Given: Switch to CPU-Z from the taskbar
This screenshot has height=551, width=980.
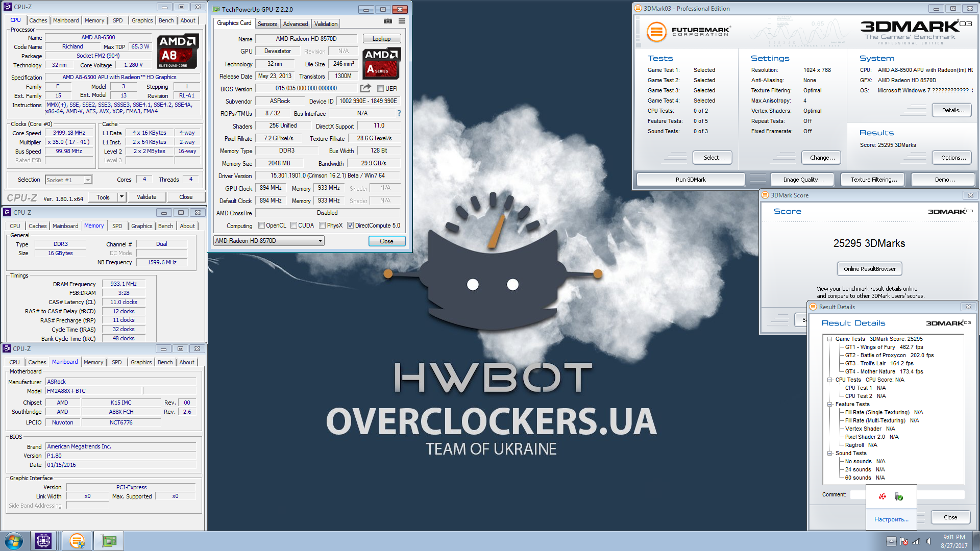Looking at the screenshot, I should click(x=43, y=541).
